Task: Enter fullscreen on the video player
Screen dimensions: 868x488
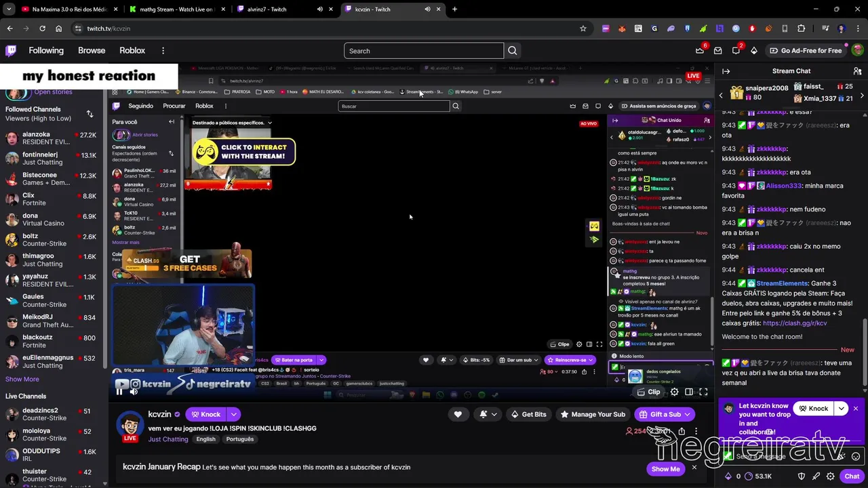Action: tap(703, 392)
